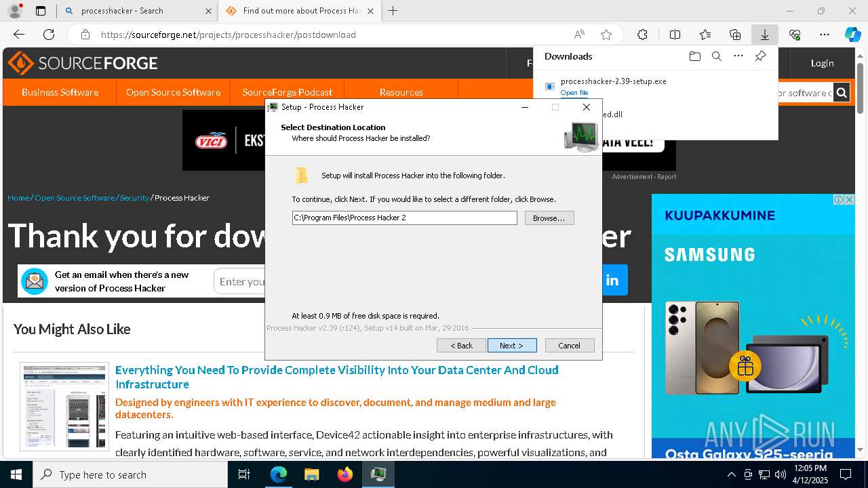Click Next in the Setup wizard
Viewport: 868px width, 488px height.
point(512,346)
